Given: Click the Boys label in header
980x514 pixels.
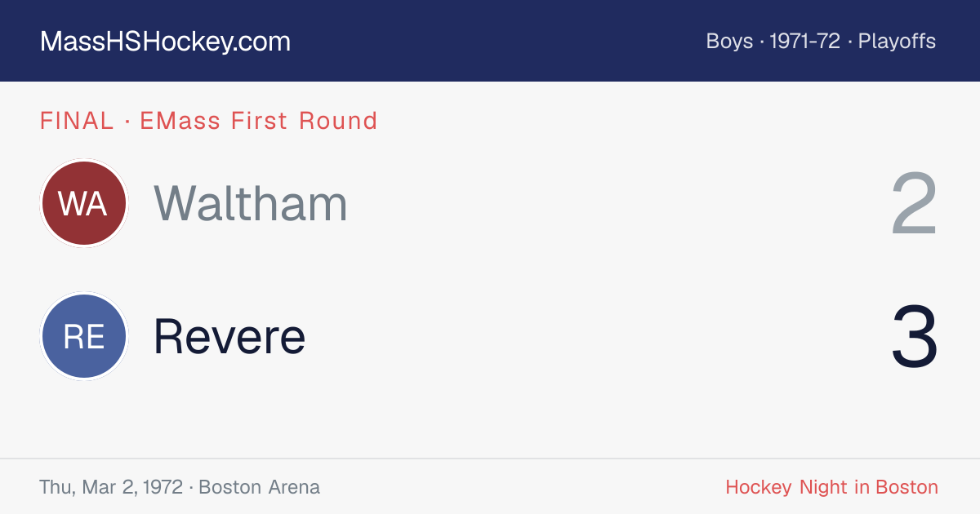Looking at the screenshot, I should coord(729,42).
